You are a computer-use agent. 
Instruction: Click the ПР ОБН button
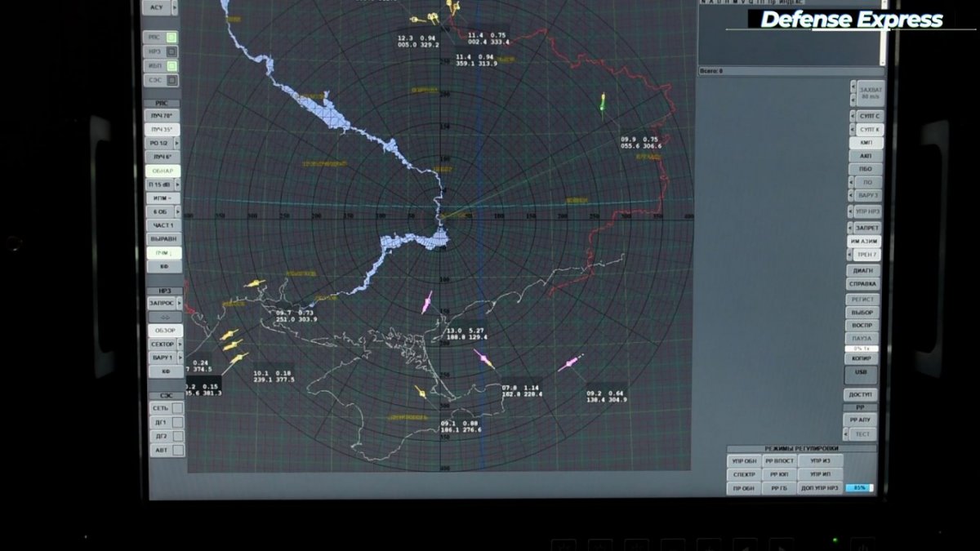point(743,488)
